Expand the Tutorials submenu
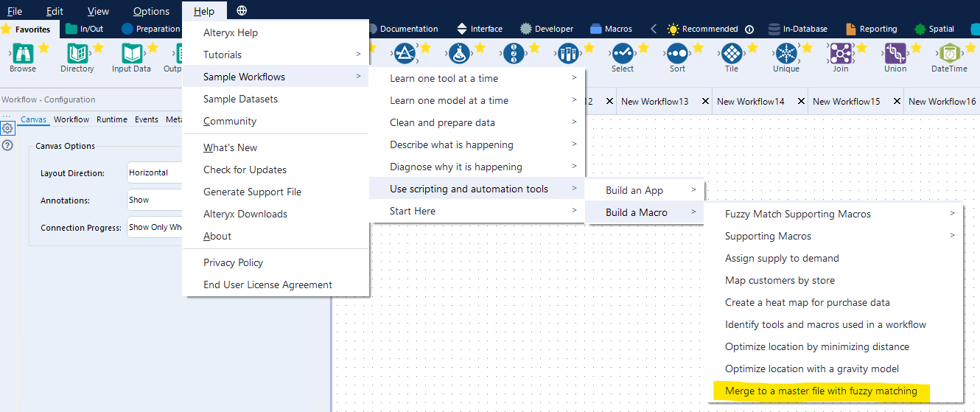This screenshot has height=412, width=980. tap(276, 55)
